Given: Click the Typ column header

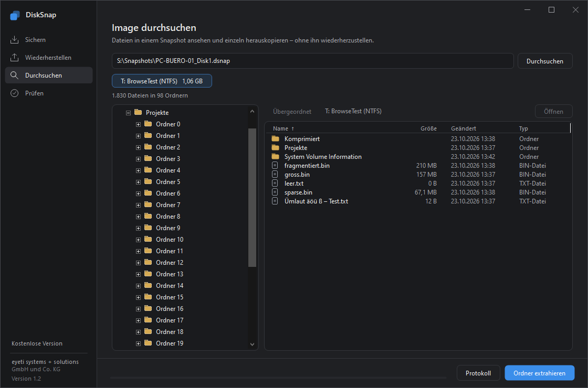Looking at the screenshot, I should pyautogui.click(x=523, y=128).
